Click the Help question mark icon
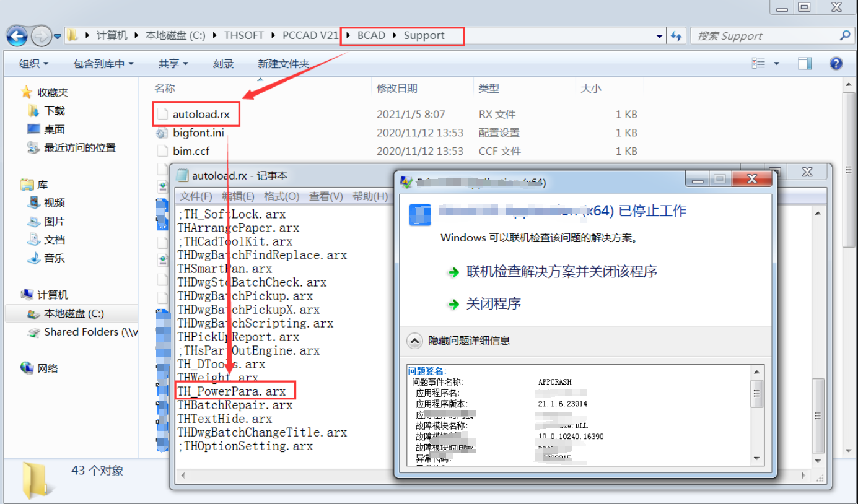 [836, 64]
